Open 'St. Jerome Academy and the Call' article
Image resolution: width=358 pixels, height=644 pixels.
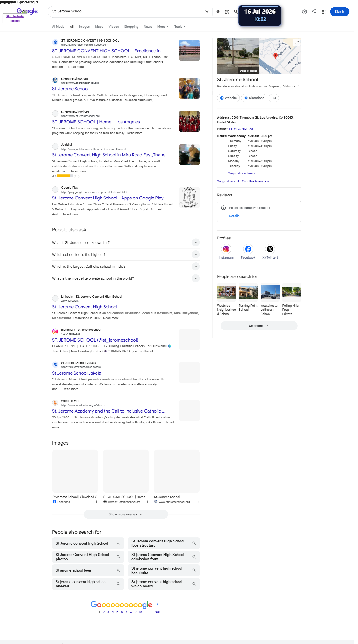(109, 411)
